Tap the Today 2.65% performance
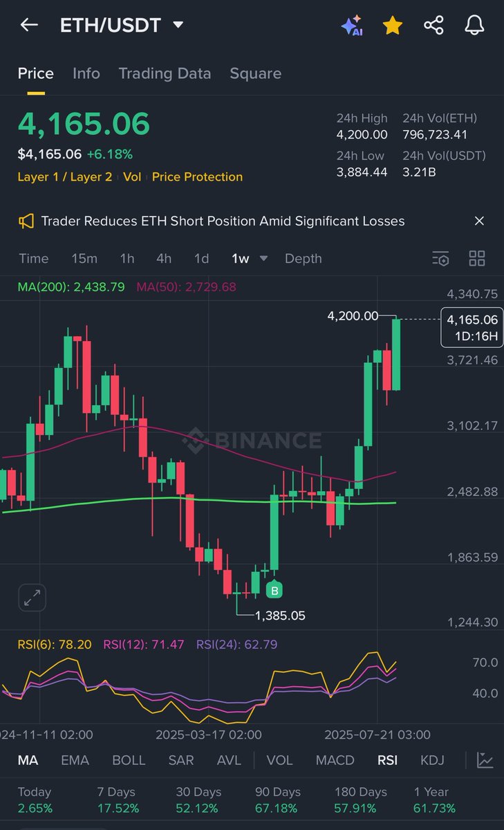504x830 pixels. pyautogui.click(x=35, y=800)
